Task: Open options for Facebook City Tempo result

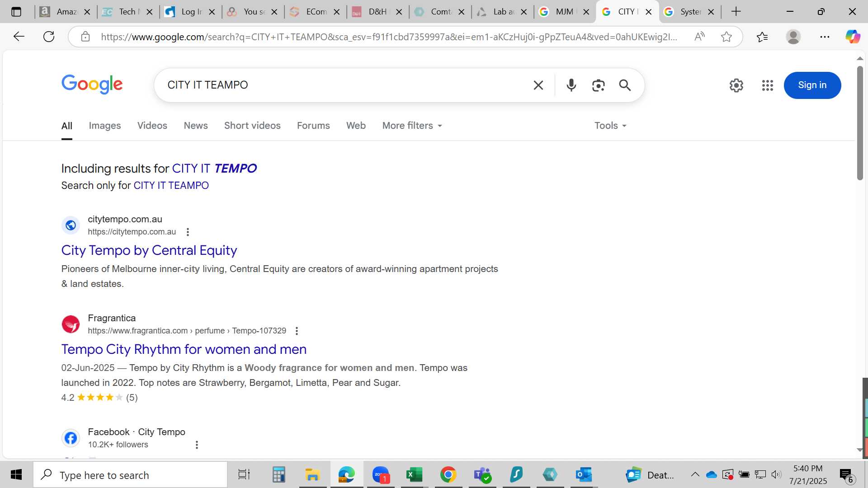Action: 197,445
